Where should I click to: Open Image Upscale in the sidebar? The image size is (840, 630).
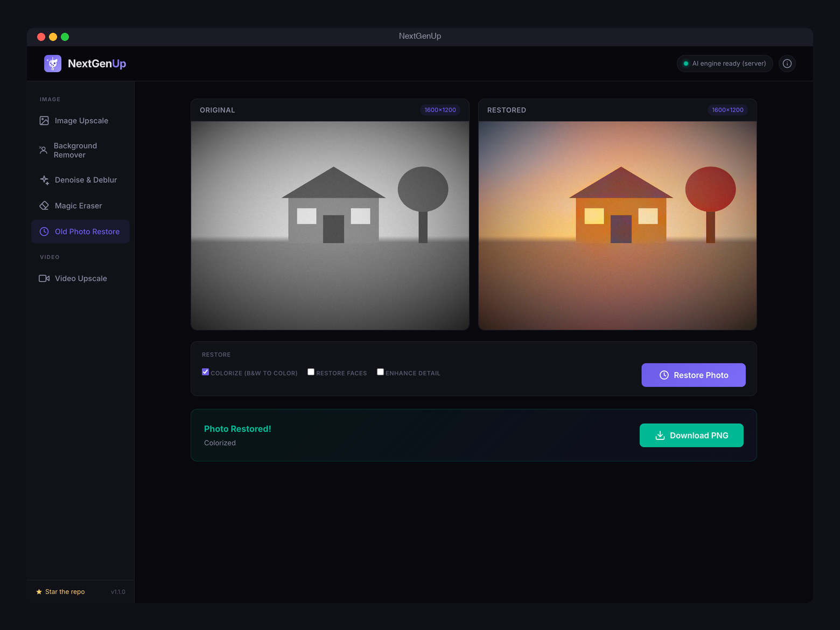click(x=80, y=121)
